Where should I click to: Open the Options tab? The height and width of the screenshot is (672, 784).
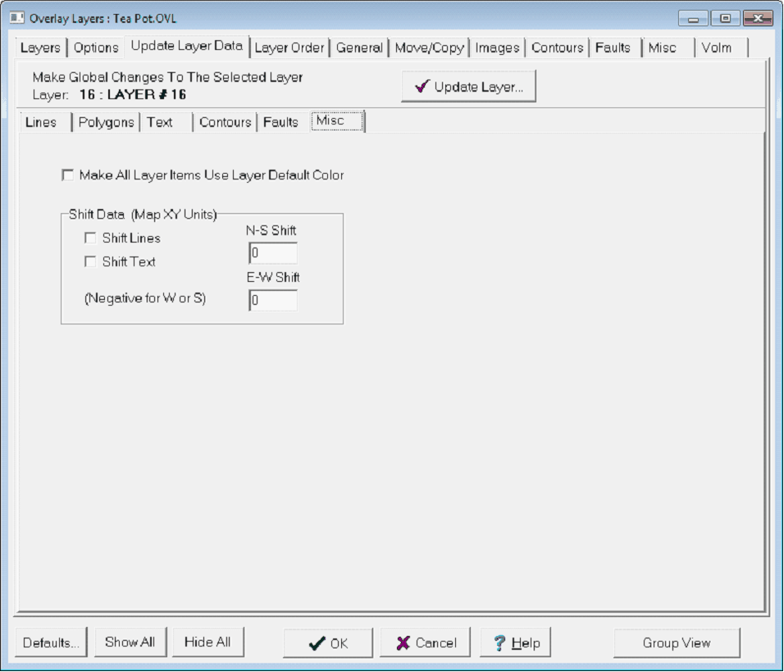pyautogui.click(x=96, y=48)
